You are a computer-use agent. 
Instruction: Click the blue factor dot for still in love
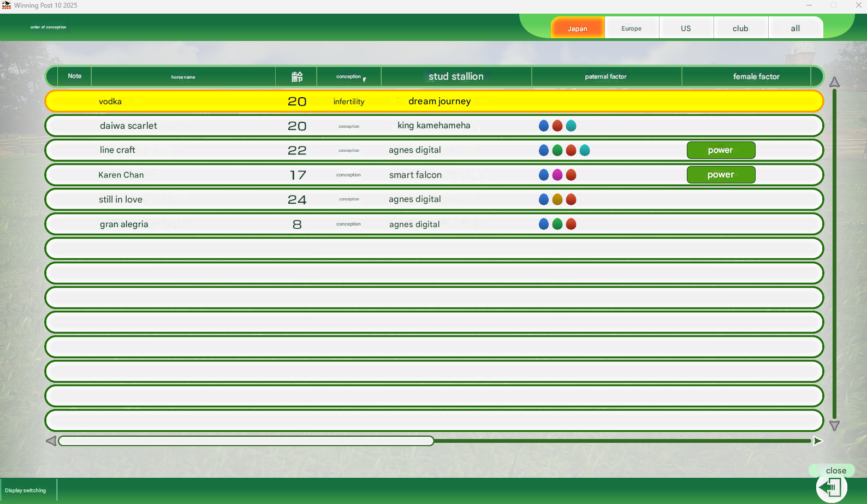coord(544,199)
